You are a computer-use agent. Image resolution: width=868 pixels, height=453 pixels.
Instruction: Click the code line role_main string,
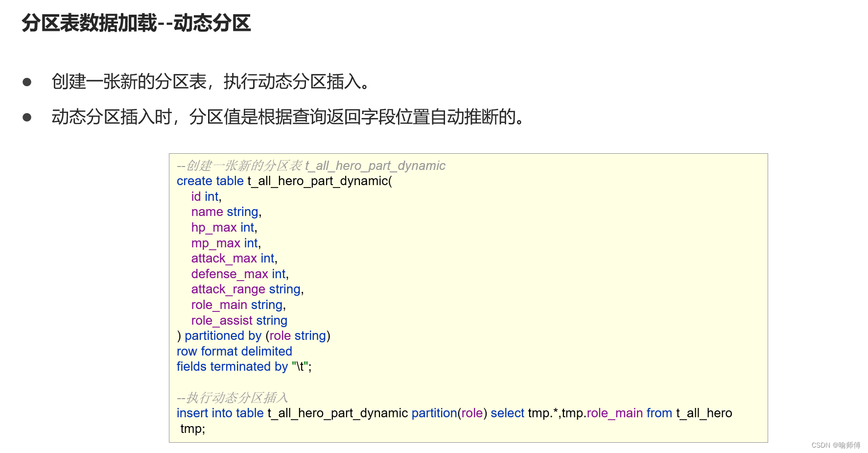[238, 305]
